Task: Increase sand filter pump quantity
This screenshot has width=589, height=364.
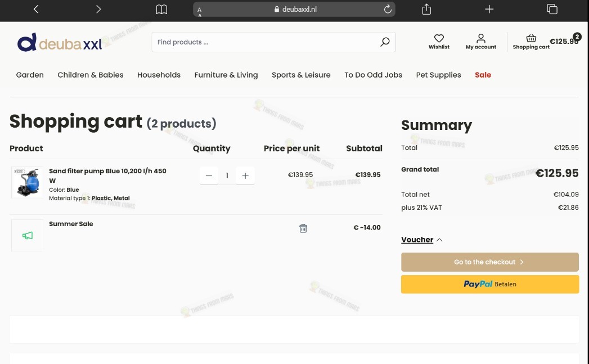Action: pyautogui.click(x=245, y=176)
